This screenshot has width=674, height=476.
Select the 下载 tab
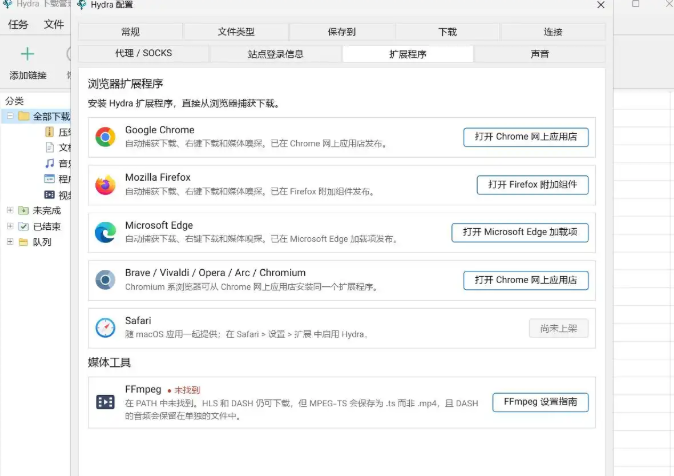[447, 32]
